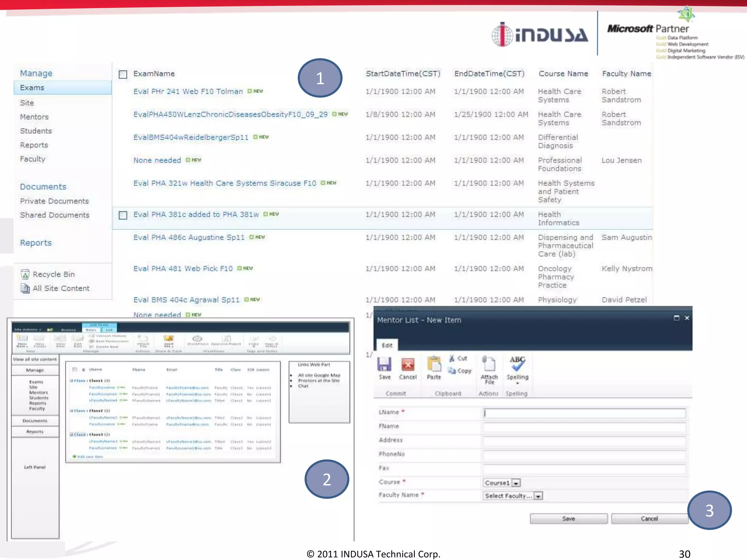Open the Course1 dropdown
The image size is (747, 560).
coord(516,483)
